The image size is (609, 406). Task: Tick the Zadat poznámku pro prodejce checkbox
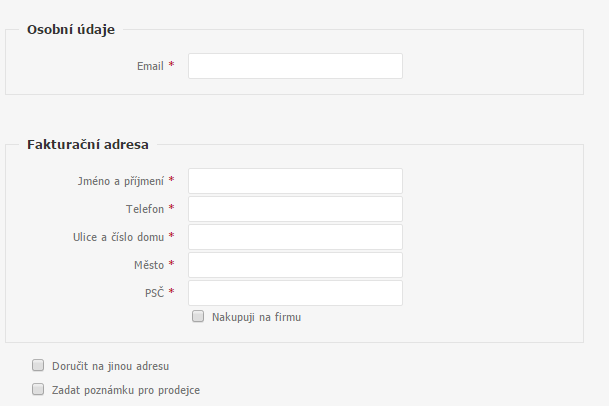[x=38, y=389]
